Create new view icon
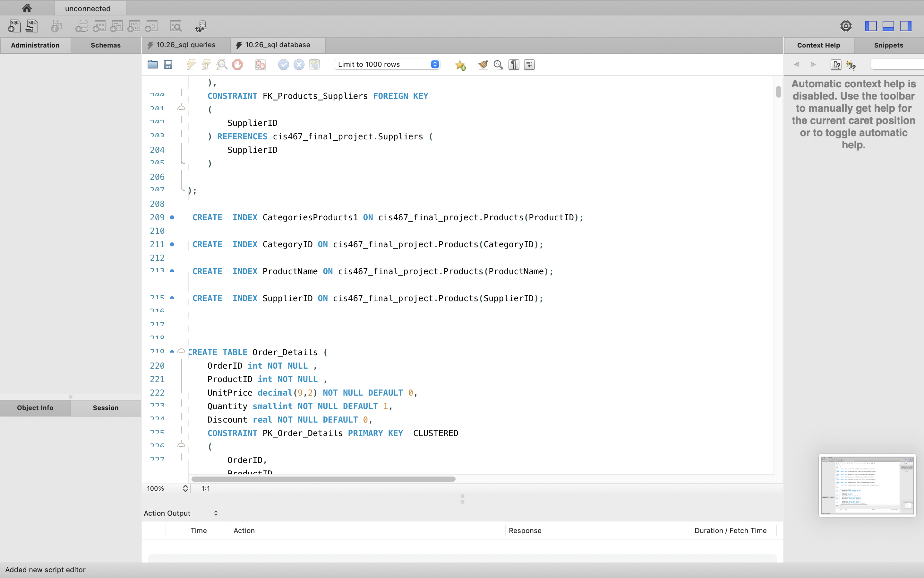The image size is (924, 578). point(116,26)
